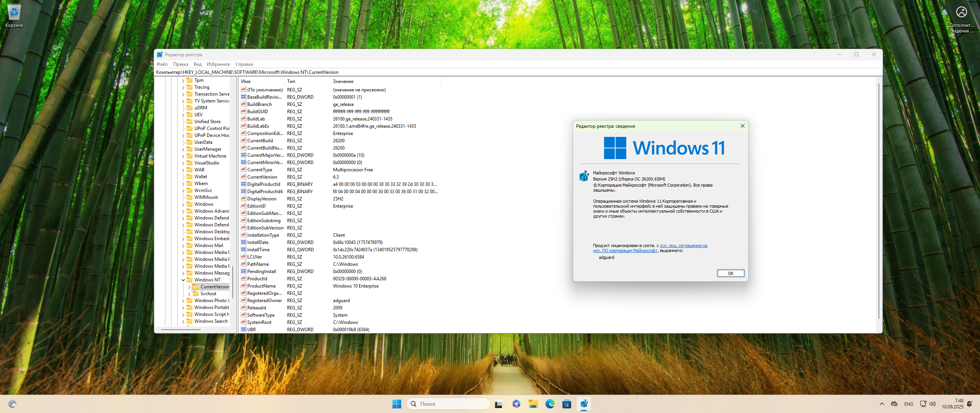Click the registry path address bar

518,72
